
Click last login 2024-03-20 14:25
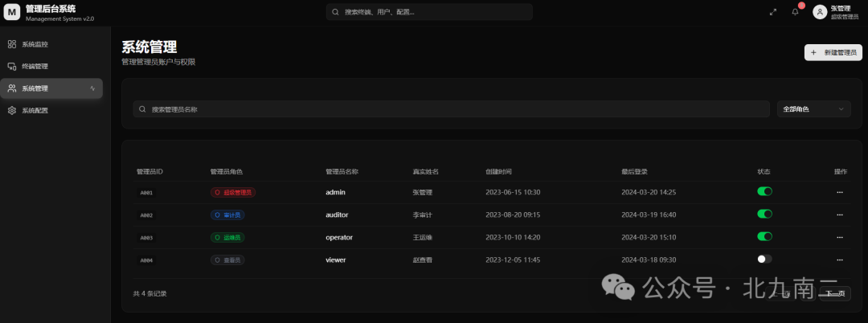tap(649, 193)
